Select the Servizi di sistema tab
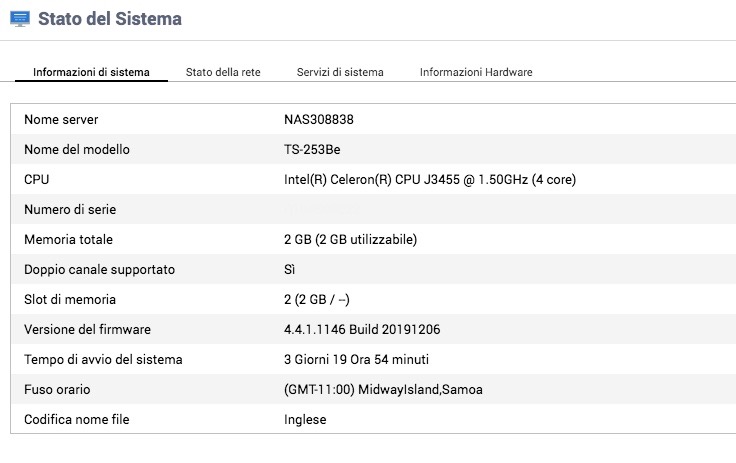 [x=340, y=72]
